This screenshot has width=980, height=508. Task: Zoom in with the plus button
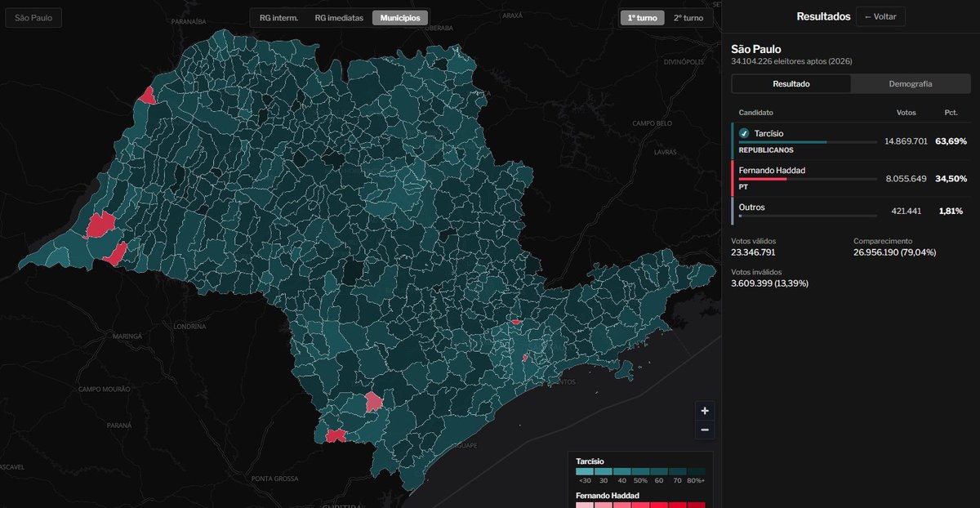click(x=704, y=411)
